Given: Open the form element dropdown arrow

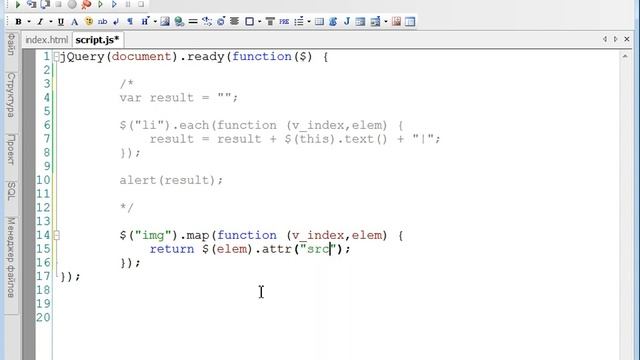Looking at the screenshot, I should (386, 22).
